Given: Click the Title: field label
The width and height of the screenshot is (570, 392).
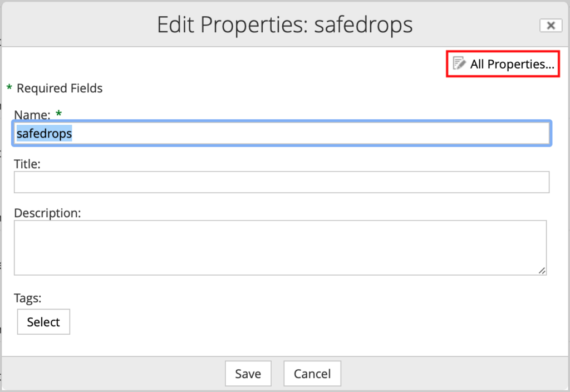Looking at the screenshot, I should (26, 164).
